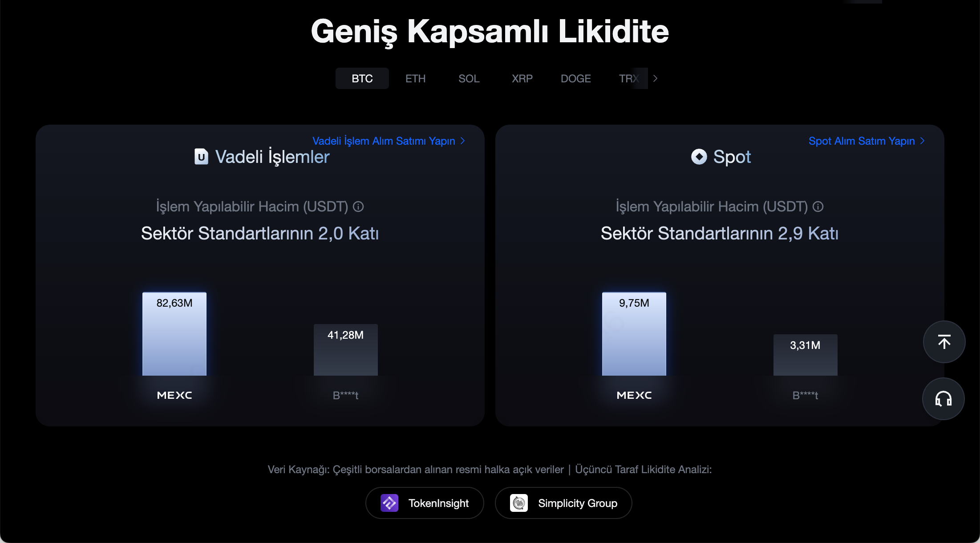Click info icon beside futures tradable volume

point(358,207)
